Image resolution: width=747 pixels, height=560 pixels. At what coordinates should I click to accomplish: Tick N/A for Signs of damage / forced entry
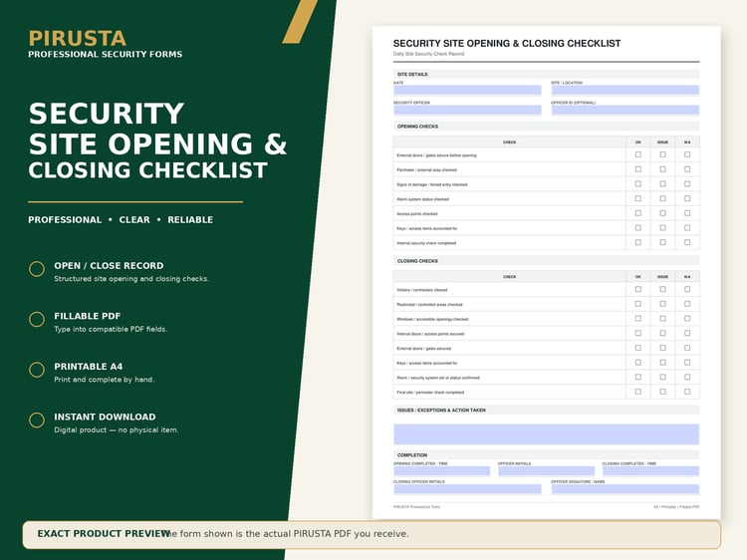pyautogui.click(x=687, y=184)
